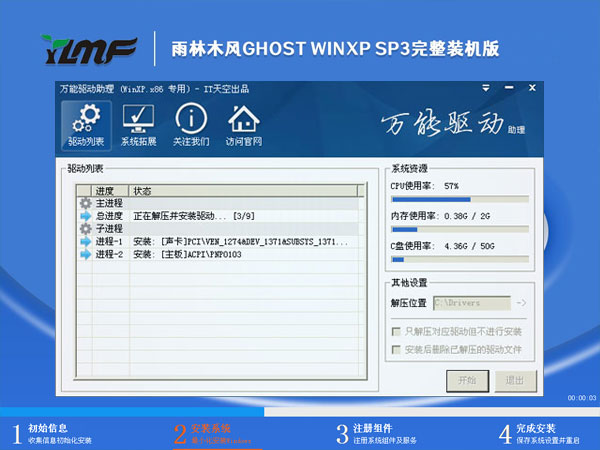Viewport: 600px width, 450px height.
Task: Open the 系统拓展 monitor toolbar button
Action: (x=139, y=125)
